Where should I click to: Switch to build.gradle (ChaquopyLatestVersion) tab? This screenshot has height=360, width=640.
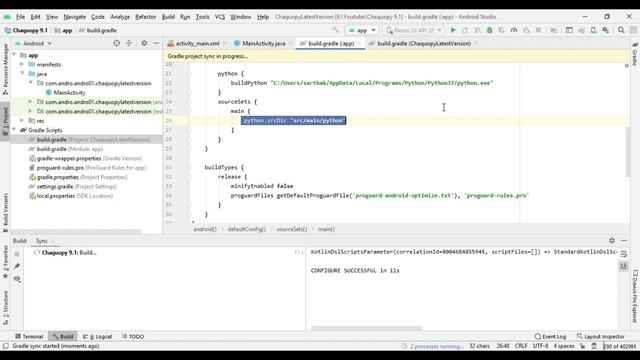point(424,43)
